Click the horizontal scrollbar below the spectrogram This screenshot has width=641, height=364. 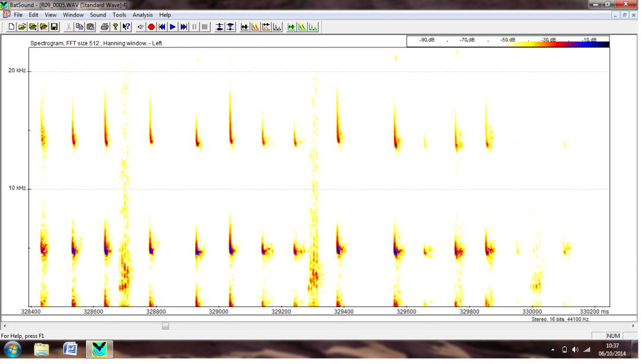click(166, 326)
